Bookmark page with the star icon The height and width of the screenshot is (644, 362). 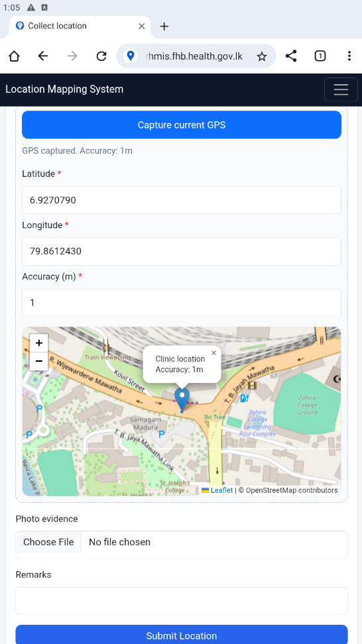coord(262,56)
